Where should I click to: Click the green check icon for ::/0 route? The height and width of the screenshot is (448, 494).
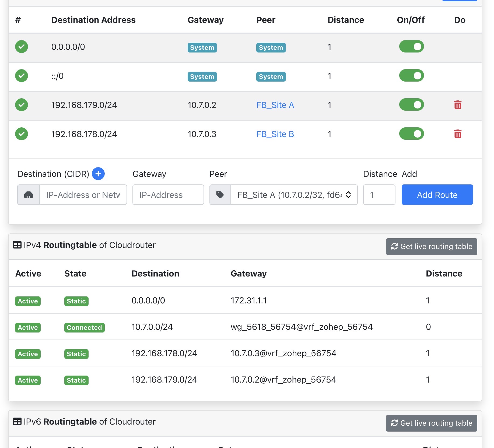(22, 76)
